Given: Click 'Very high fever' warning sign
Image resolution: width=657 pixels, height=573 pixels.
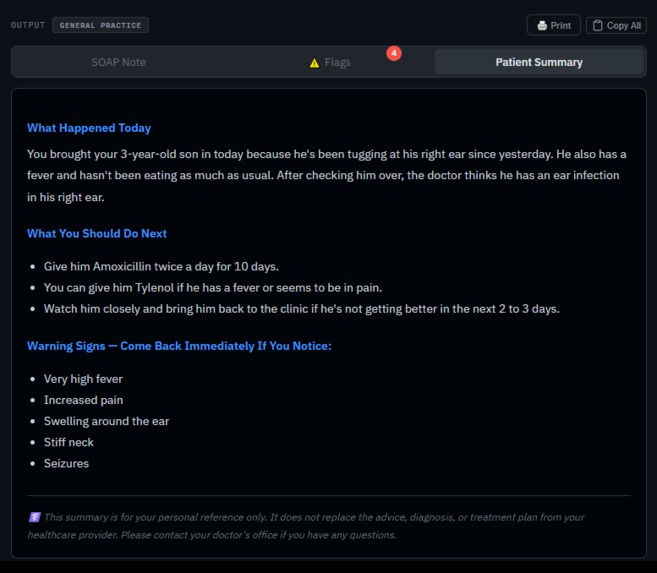Looking at the screenshot, I should click(x=83, y=379).
